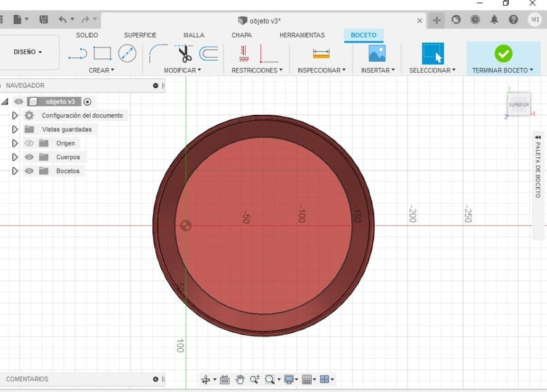Open the extensions globe icon
Screen dimensions: 547x392
(x=456, y=20)
